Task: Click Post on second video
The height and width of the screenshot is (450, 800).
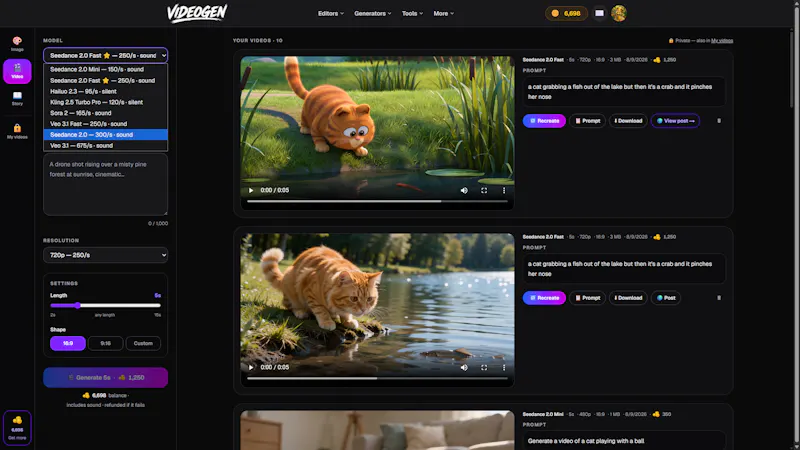Action: click(666, 298)
